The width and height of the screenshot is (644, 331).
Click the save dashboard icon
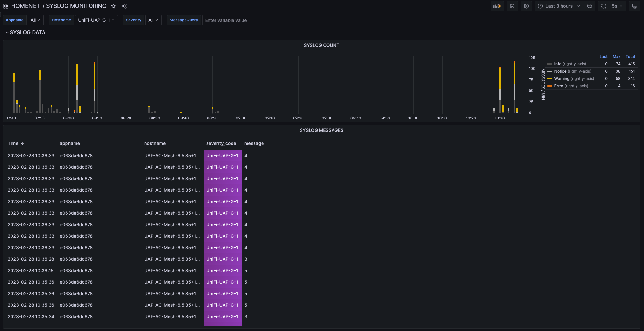point(512,6)
